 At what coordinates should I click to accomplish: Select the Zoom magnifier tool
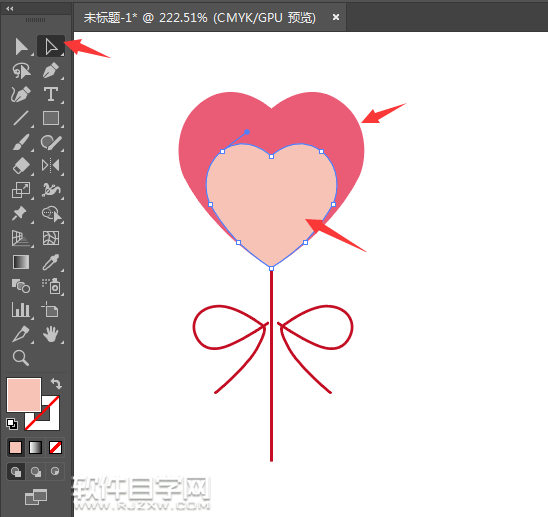click(x=21, y=358)
